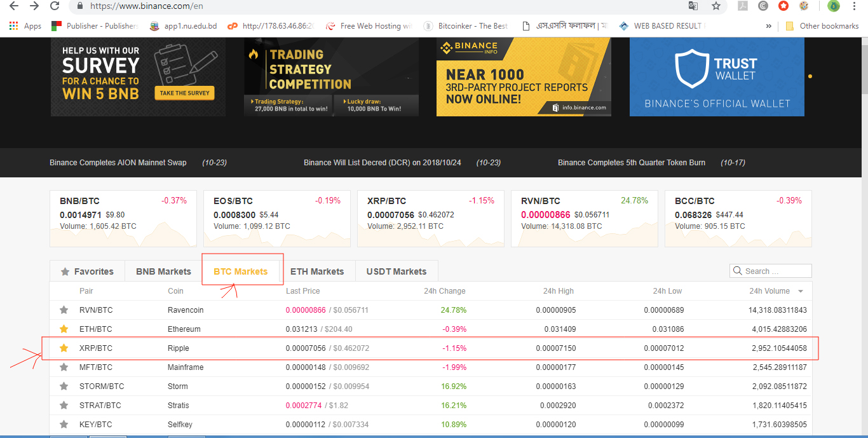Click the yellow carousel dot beside banners

[x=810, y=76]
